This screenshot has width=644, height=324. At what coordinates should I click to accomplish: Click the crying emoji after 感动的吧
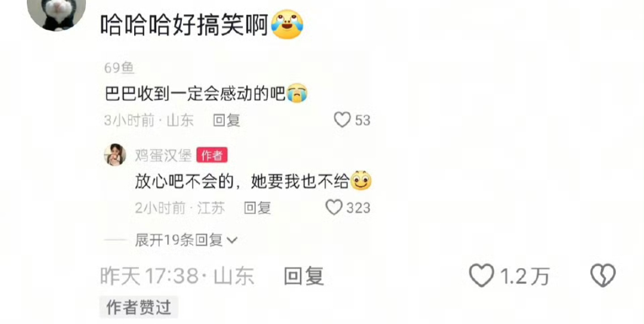(x=297, y=94)
